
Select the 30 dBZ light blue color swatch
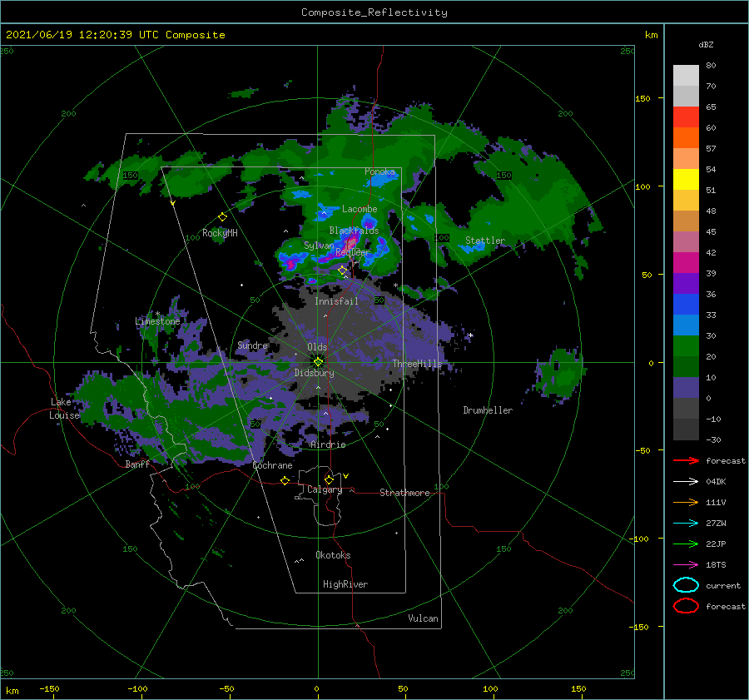click(686, 325)
